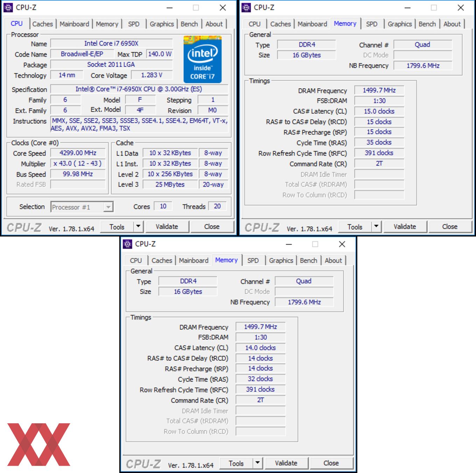Image resolution: width=476 pixels, height=473 pixels.
Task: Minimize the bottom CPU-Z window
Action: 289,244
